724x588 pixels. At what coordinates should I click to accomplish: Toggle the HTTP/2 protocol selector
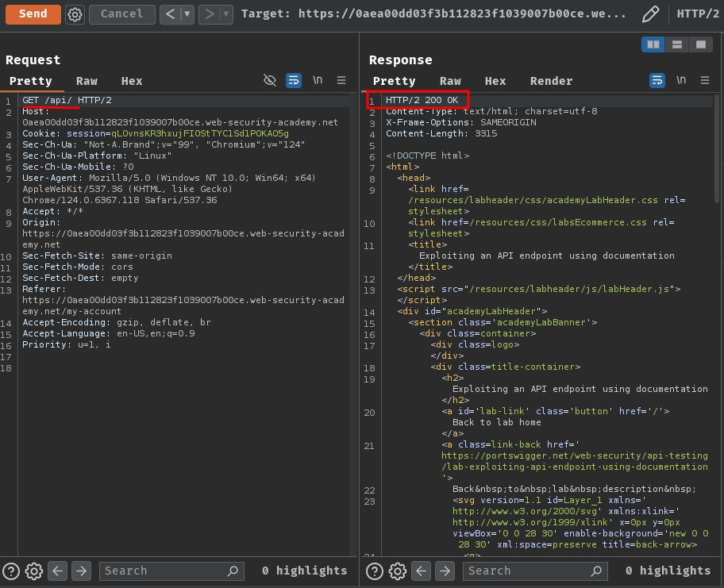pyautogui.click(x=698, y=13)
